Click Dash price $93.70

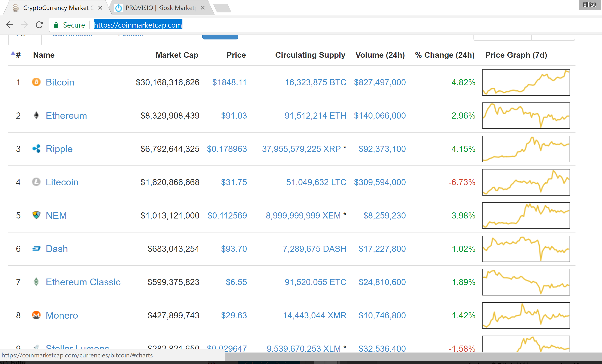pyautogui.click(x=234, y=249)
